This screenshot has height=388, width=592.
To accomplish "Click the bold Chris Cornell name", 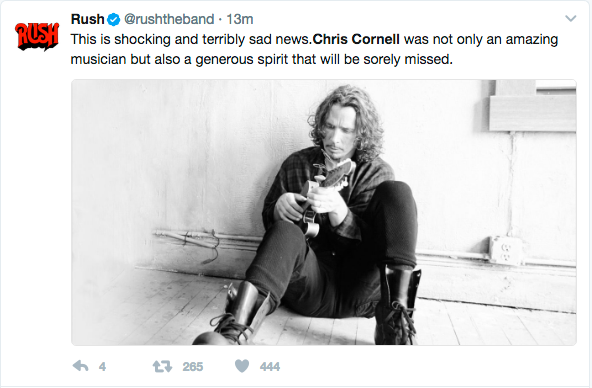I will pos(356,39).
